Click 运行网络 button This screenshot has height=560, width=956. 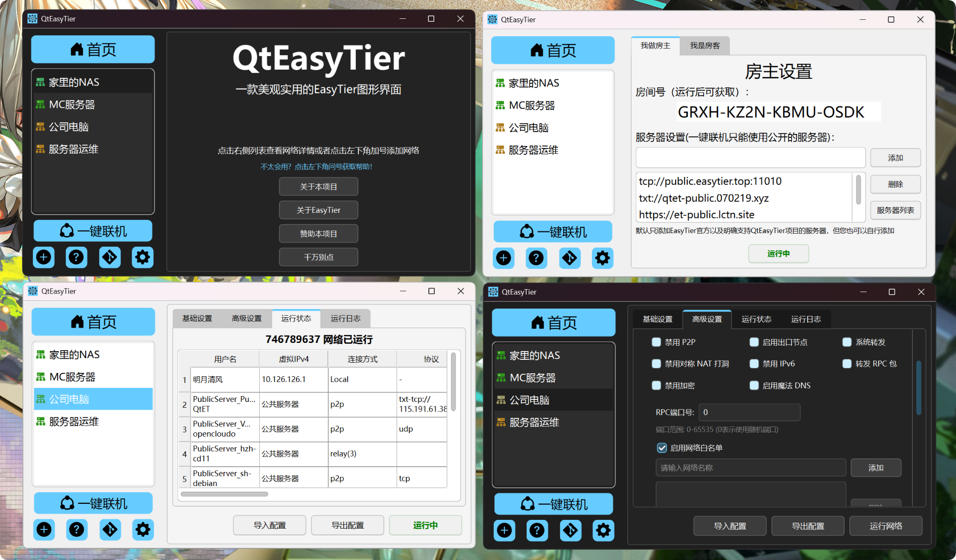point(885,526)
